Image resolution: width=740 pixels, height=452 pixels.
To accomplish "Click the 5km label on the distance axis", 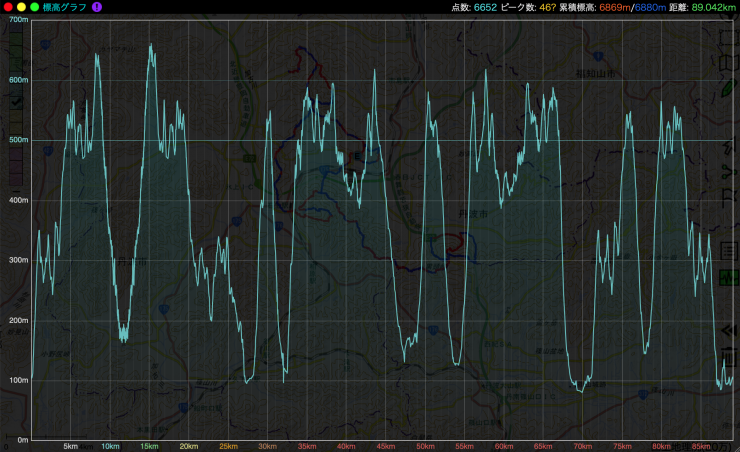I will (x=70, y=446).
